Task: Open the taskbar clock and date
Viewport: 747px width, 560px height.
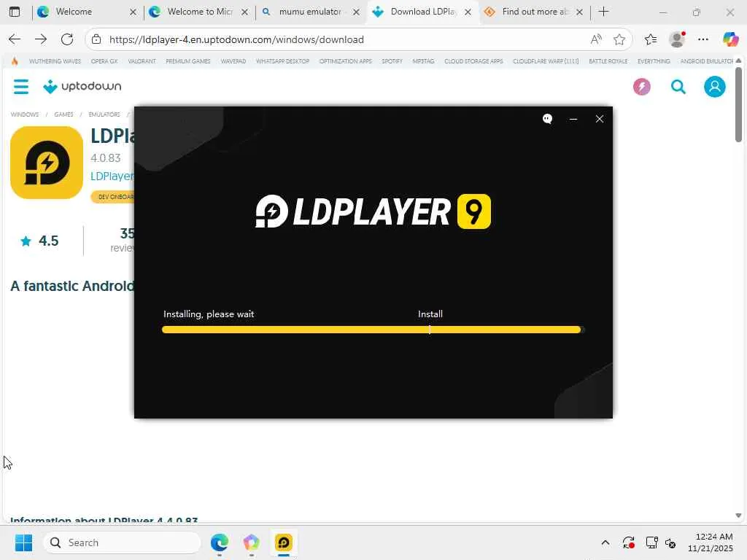Action: click(711, 542)
